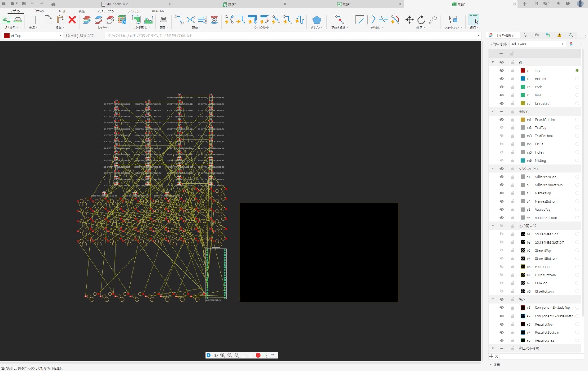588x371 pixels.
Task: Click the Rotate tool icon
Action: pyautogui.click(x=421, y=20)
